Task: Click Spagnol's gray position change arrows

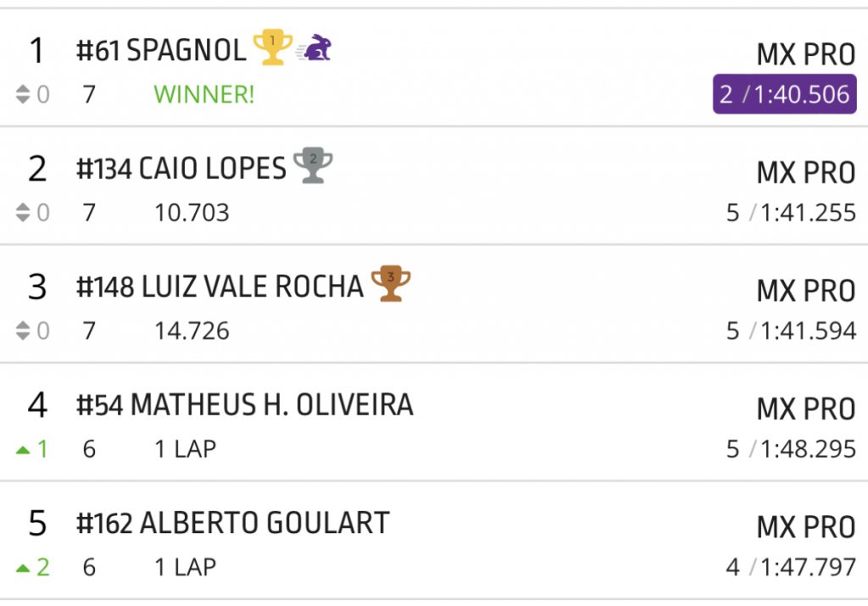Action: click(23, 95)
